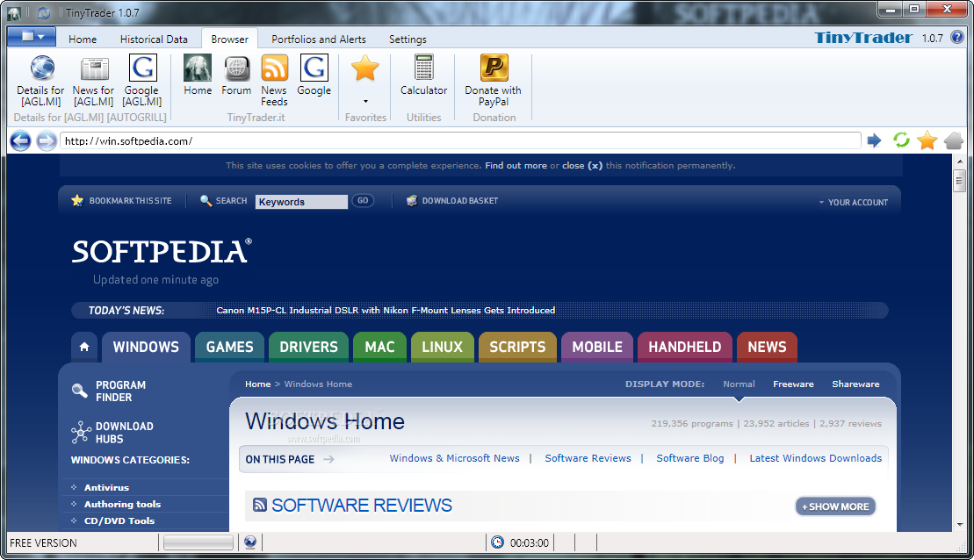Click the Favorites star icon in ribbon

coord(365,68)
